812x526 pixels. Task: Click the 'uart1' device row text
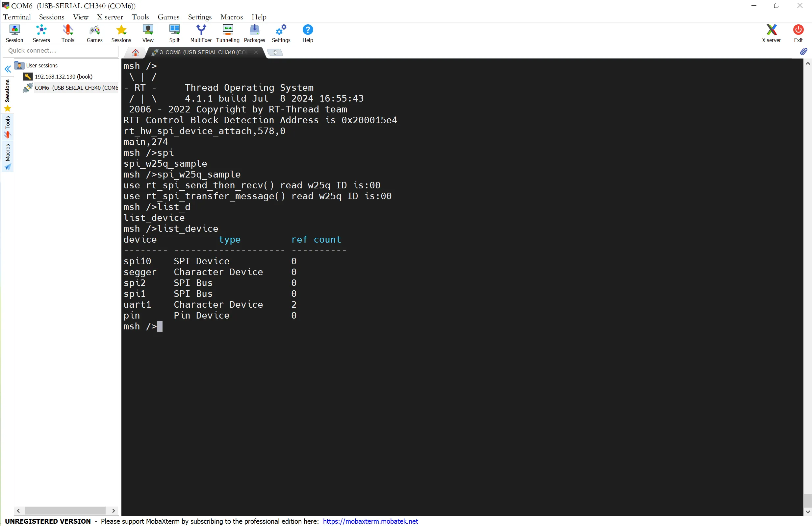click(137, 305)
